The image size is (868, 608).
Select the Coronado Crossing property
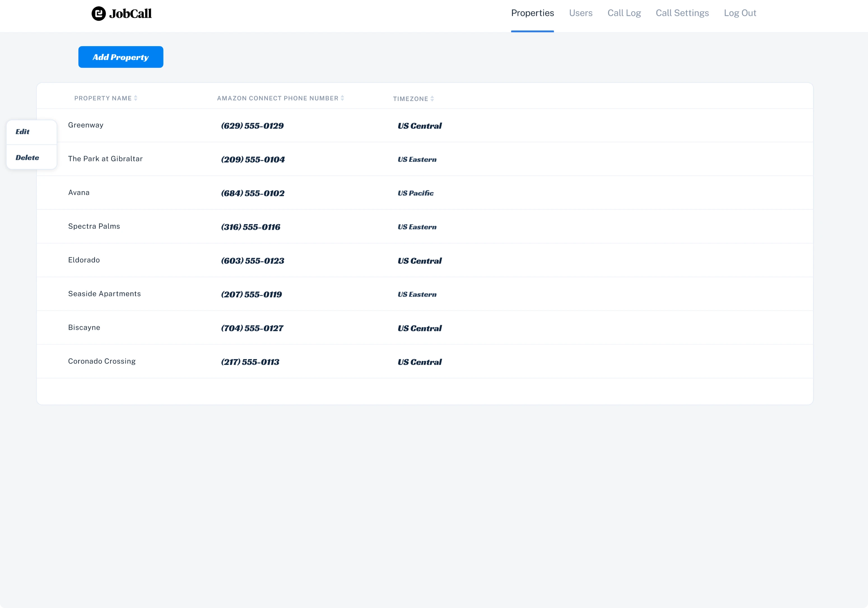102,361
